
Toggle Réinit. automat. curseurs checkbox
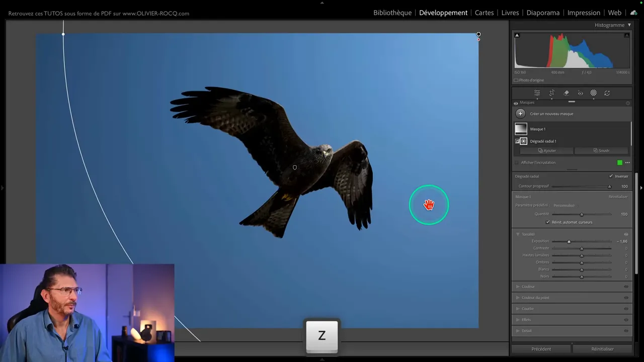point(548,222)
